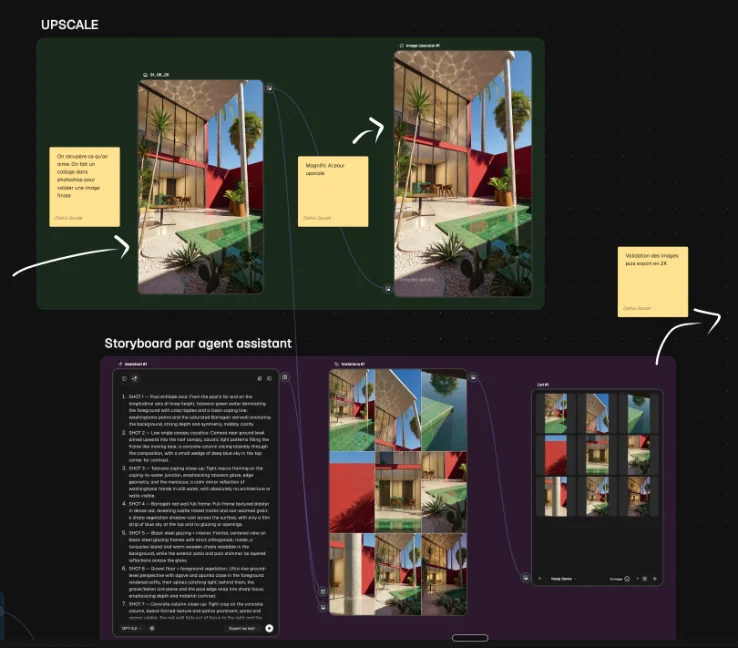Screen dimensions: 738x648
Task: Select the 'Validation des images' sticky note
Action: (653, 282)
